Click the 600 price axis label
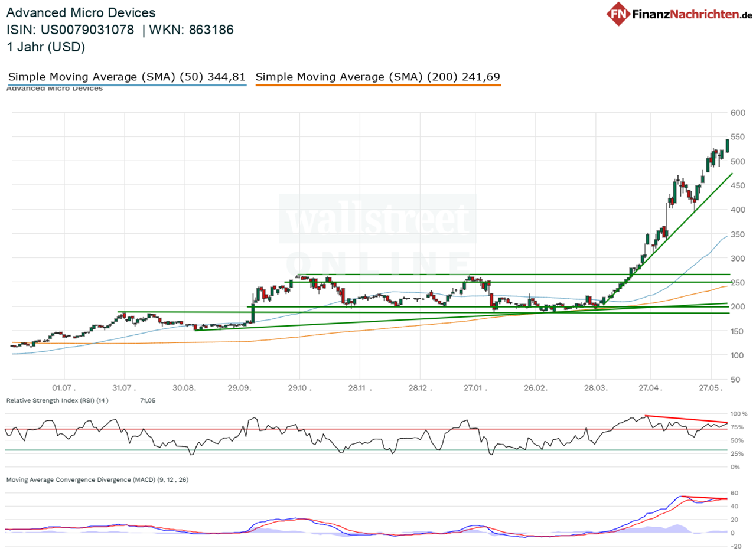This screenshot has width=756, height=555. pyautogui.click(x=739, y=113)
